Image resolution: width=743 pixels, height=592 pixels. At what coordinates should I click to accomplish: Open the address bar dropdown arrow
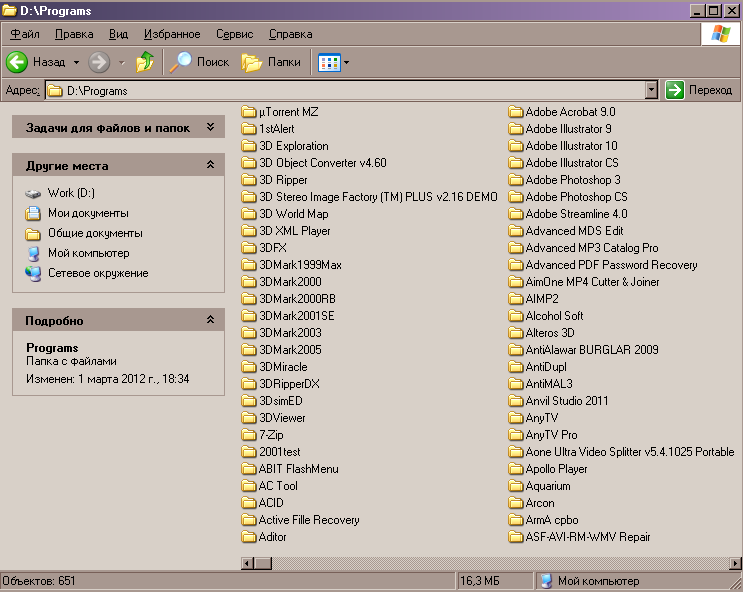[x=651, y=90]
